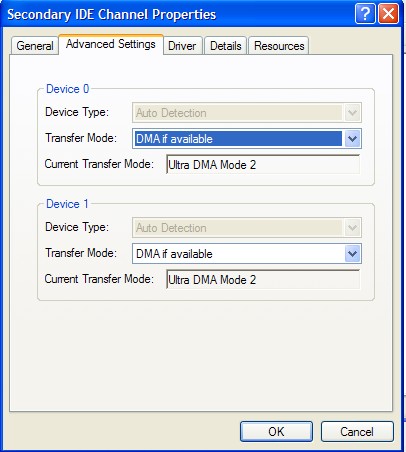
Task: Show the Resources tab
Action: (279, 46)
